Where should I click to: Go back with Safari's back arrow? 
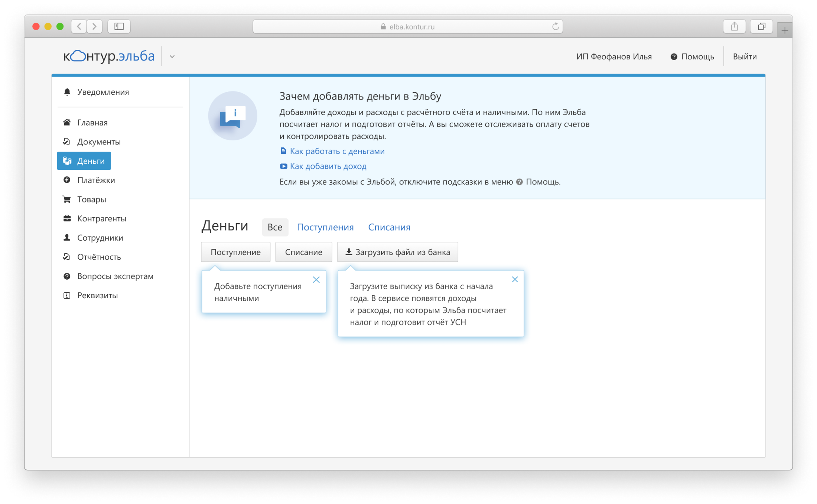pos(79,26)
